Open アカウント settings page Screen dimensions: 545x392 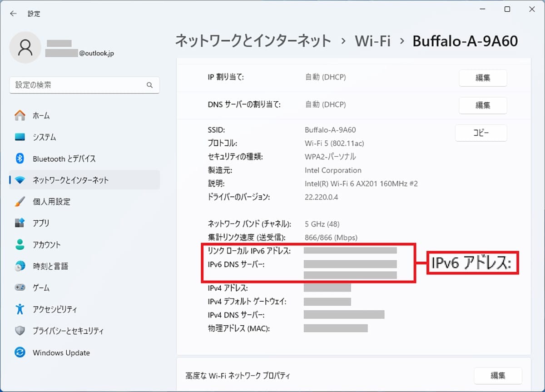[x=84, y=244]
